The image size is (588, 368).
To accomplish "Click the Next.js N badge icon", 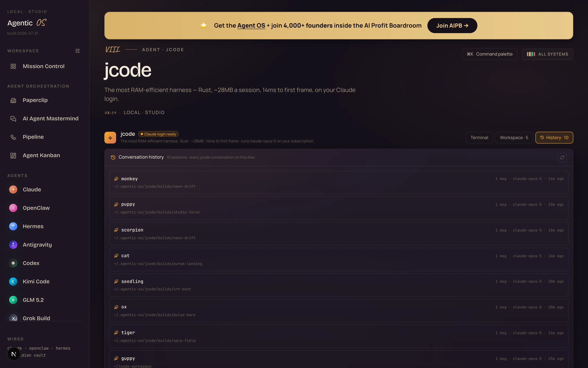I will (x=14, y=354).
